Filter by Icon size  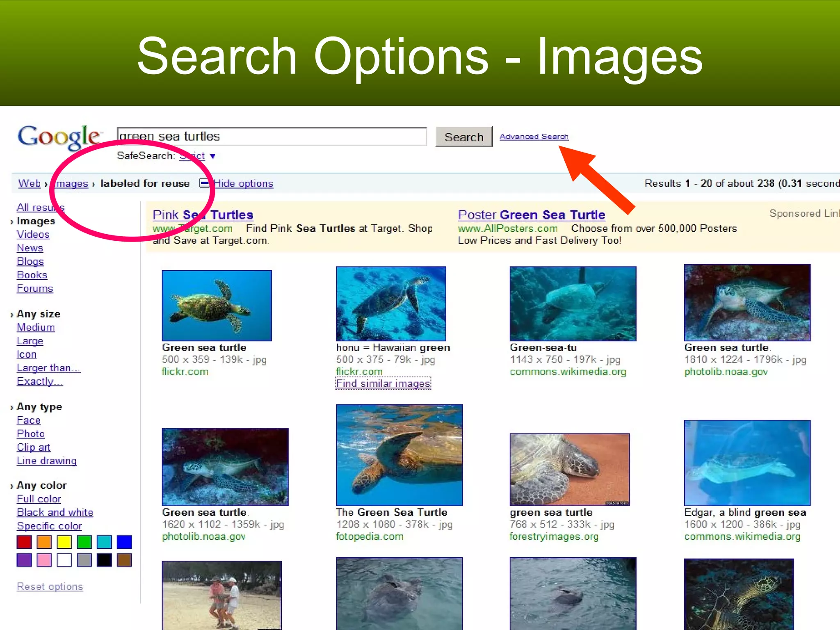pyautogui.click(x=27, y=354)
